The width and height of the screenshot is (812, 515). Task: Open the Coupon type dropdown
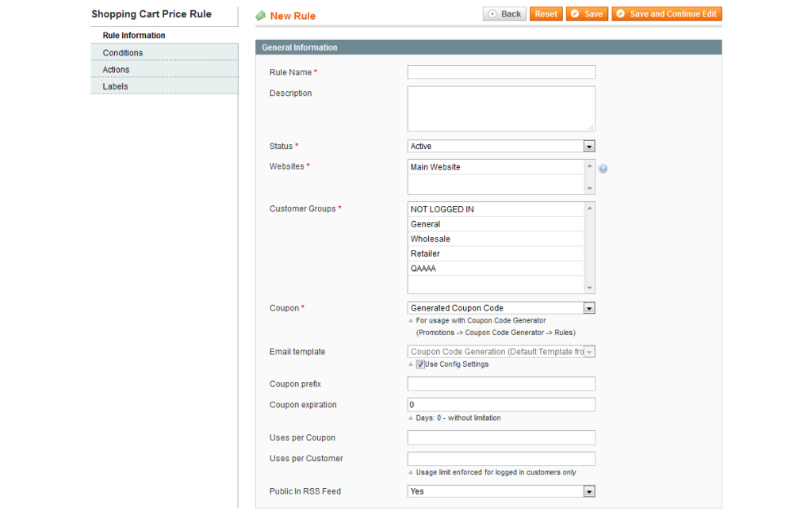point(501,308)
